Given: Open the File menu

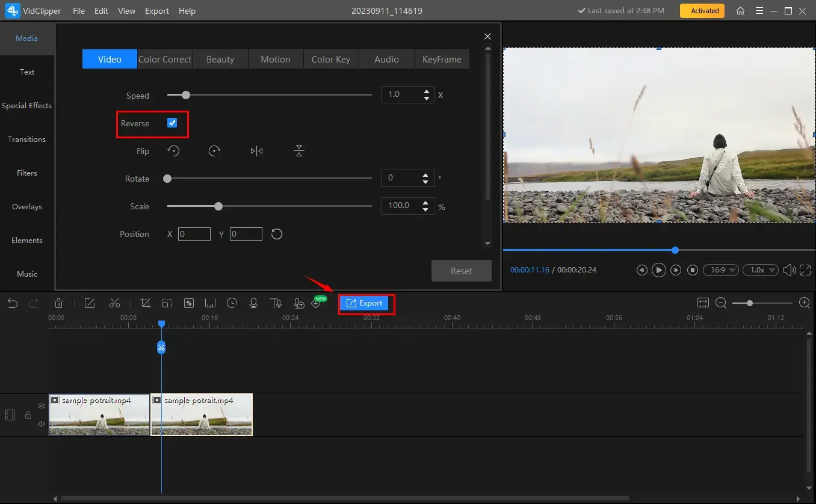Looking at the screenshot, I should click(78, 11).
